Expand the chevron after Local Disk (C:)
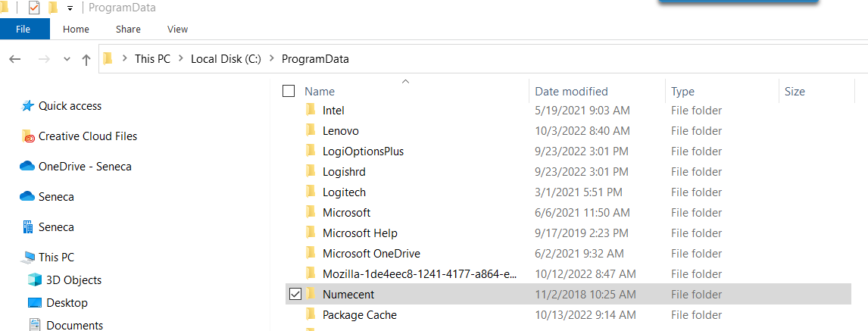Viewport: 868px width, 331px height. click(271, 58)
